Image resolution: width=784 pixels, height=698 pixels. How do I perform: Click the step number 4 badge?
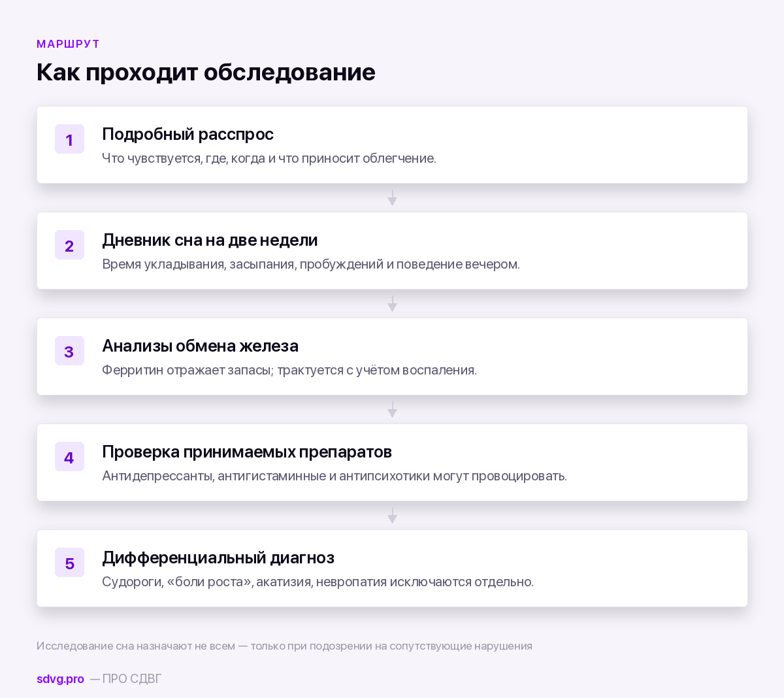pos(69,457)
